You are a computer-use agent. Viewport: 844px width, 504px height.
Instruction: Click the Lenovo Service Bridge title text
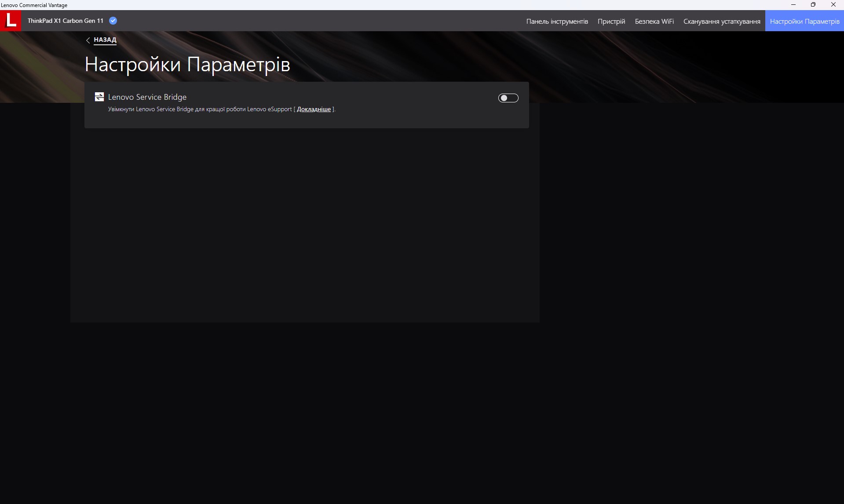[x=147, y=97]
